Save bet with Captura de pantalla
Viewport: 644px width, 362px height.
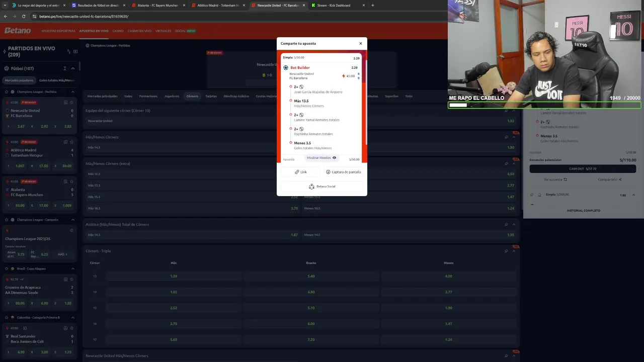(x=344, y=172)
